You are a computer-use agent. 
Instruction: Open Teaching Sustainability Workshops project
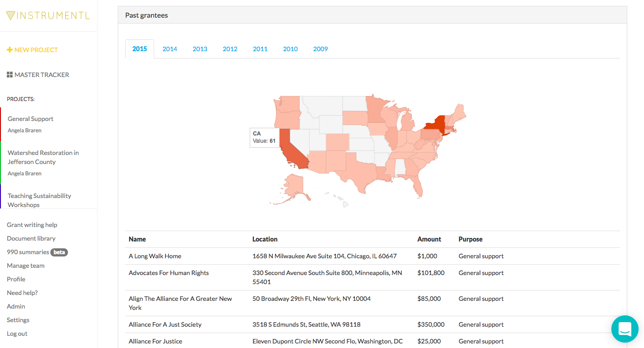(x=39, y=200)
